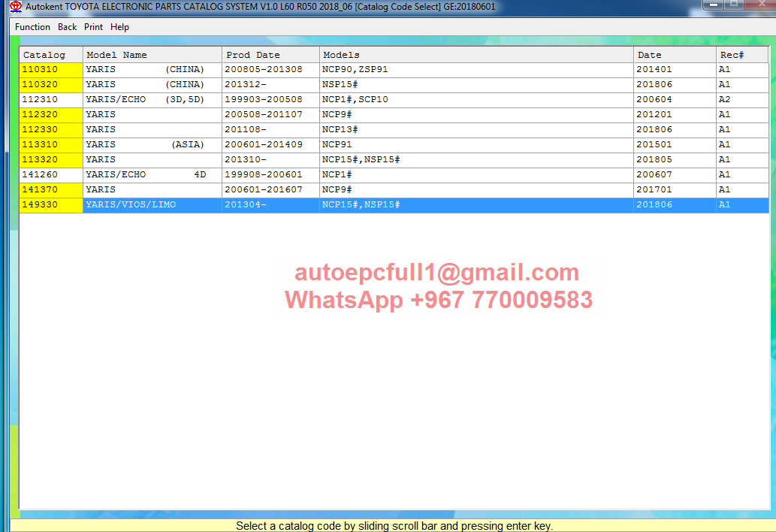This screenshot has width=776, height=532.
Task: Click prod date 201108-
Action: [270, 129]
